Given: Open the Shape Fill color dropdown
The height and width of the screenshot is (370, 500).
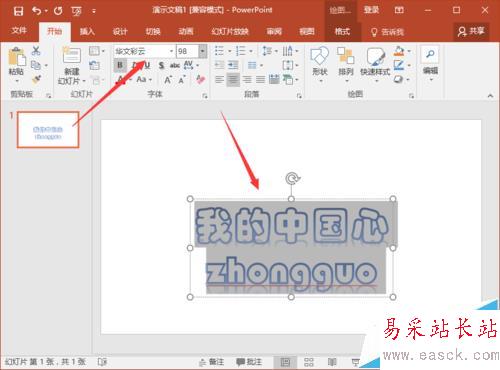Looking at the screenshot, I should [409, 51].
